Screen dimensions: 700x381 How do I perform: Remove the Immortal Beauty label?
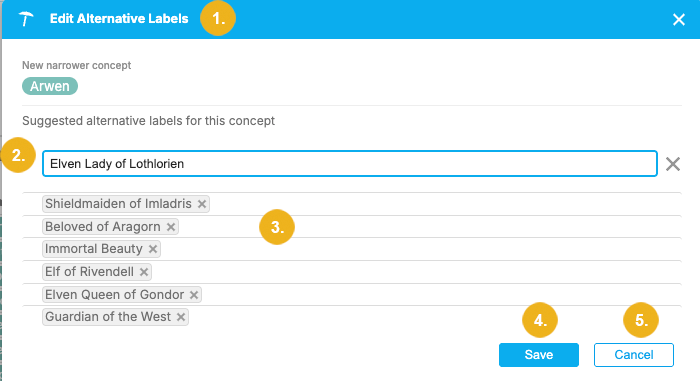click(x=153, y=249)
